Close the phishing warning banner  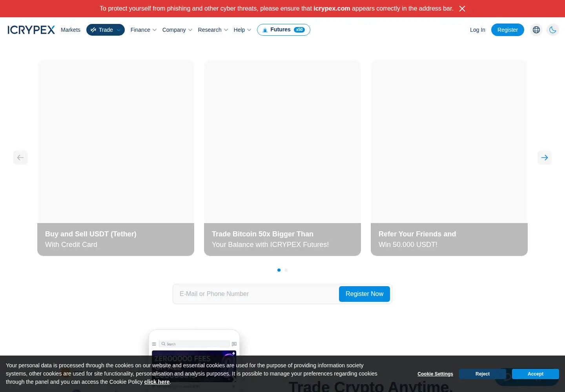point(462,9)
